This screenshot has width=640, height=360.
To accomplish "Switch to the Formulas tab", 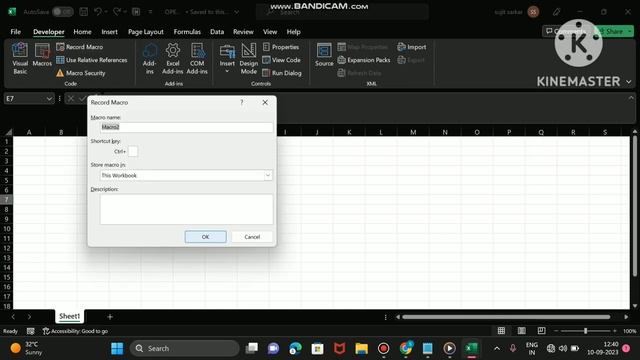I will (187, 32).
